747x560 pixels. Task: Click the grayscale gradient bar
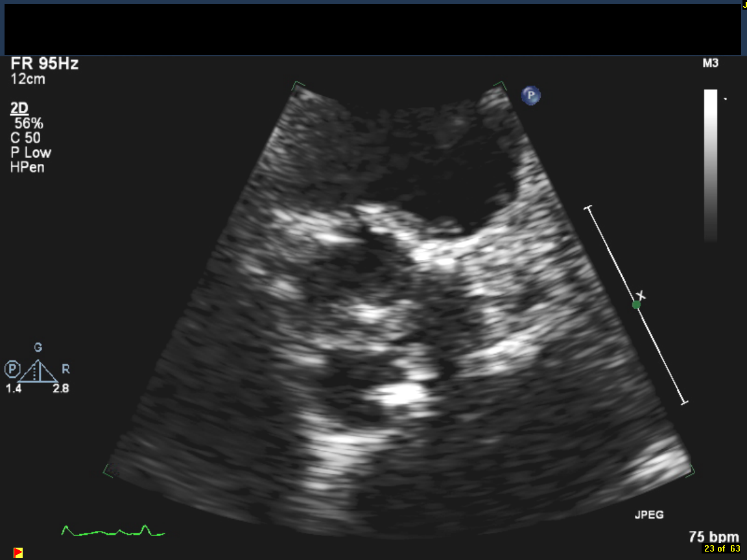tap(711, 165)
